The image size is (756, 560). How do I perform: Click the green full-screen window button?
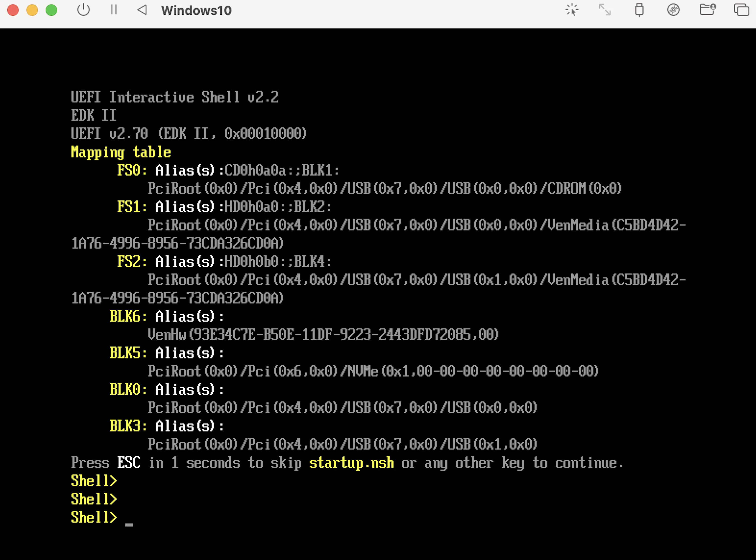click(51, 10)
